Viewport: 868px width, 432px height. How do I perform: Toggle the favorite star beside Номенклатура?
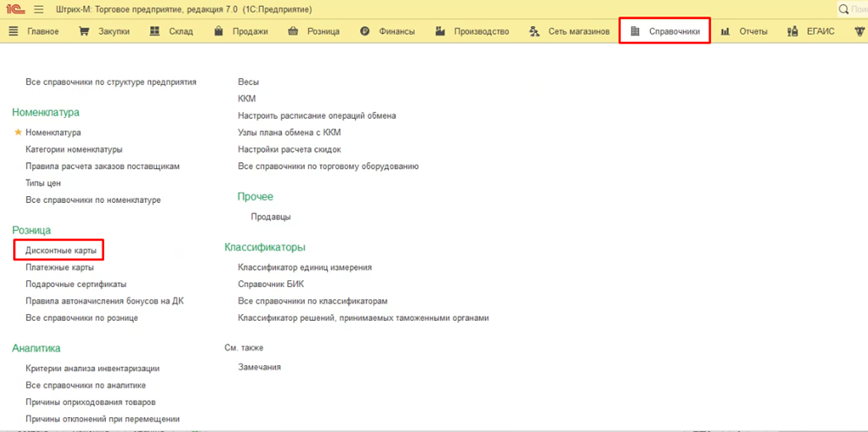point(17,133)
